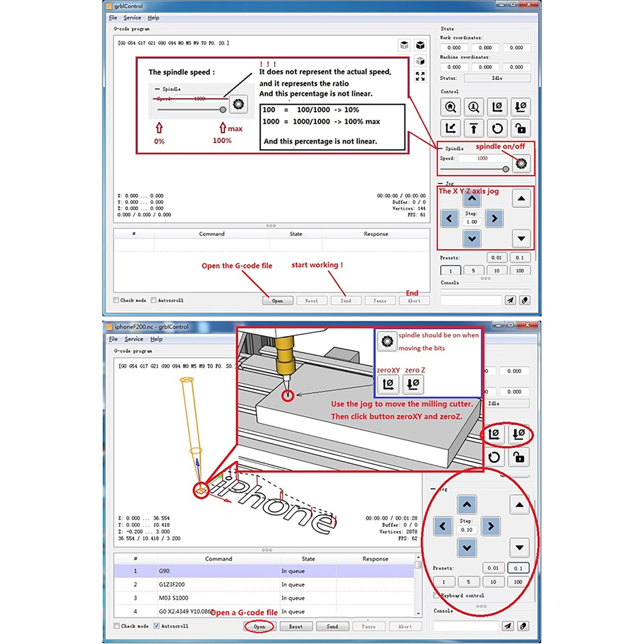644x644 pixels.
Task: Click the Zero Z icon circled in the iphoneF200.nc window
Action: point(518,434)
